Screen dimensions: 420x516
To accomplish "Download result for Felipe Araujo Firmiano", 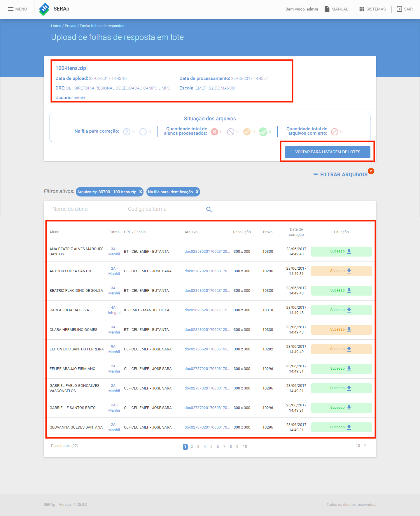I will pyautogui.click(x=349, y=369).
